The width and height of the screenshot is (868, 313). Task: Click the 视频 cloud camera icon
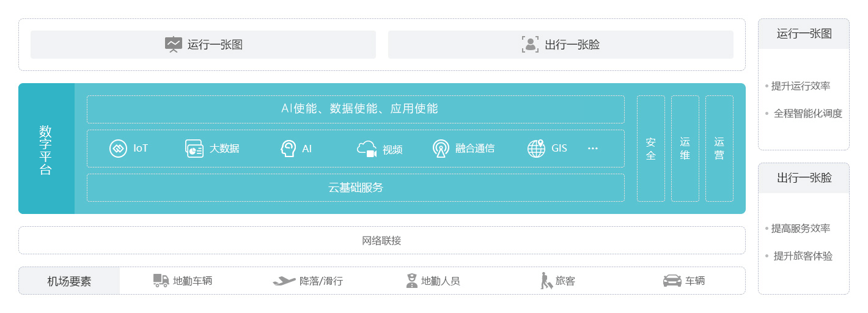tap(367, 149)
